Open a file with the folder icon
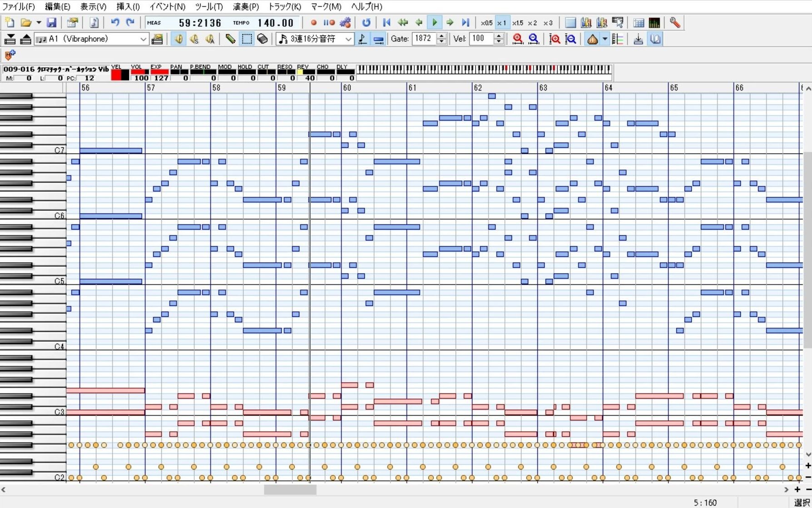 (x=26, y=23)
